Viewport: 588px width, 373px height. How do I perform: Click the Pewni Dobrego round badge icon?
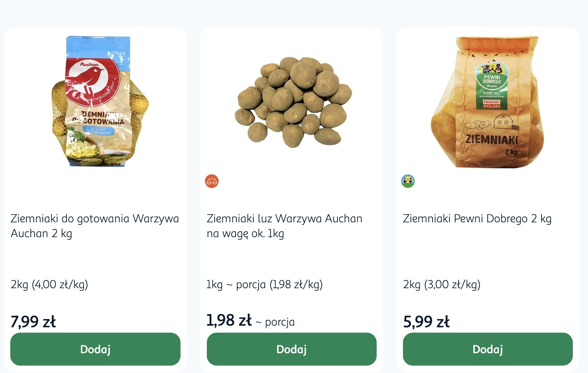pos(408,181)
